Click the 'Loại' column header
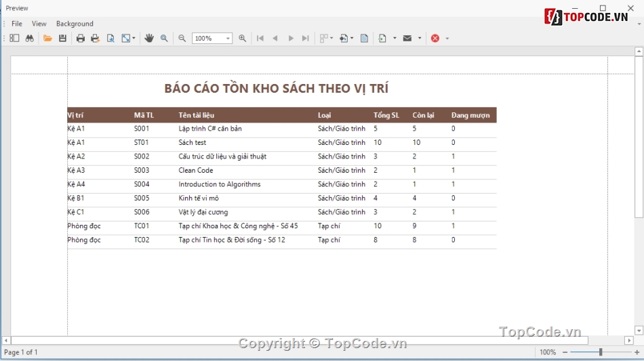This screenshot has height=361, width=644. click(325, 115)
